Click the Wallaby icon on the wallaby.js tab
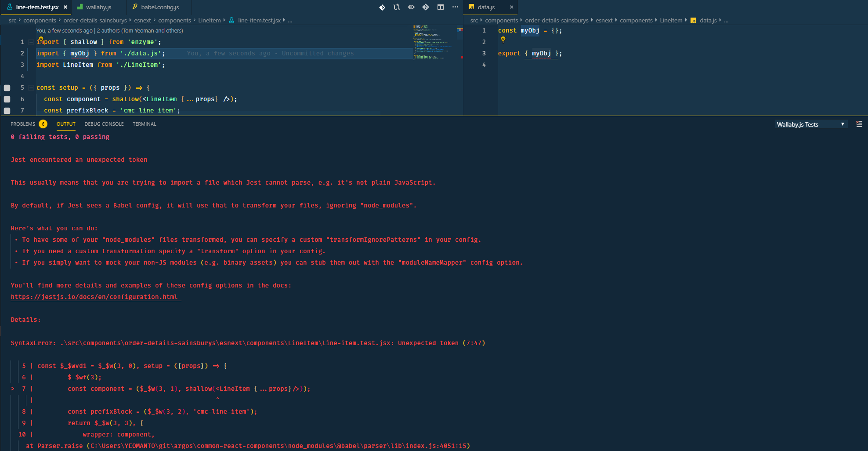This screenshot has height=451, width=868. tap(80, 7)
